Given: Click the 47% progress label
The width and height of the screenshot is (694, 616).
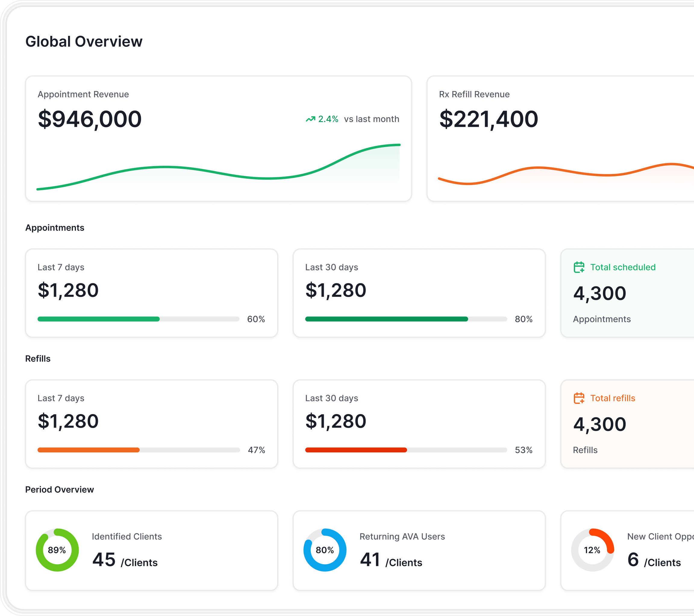Looking at the screenshot, I should point(256,450).
